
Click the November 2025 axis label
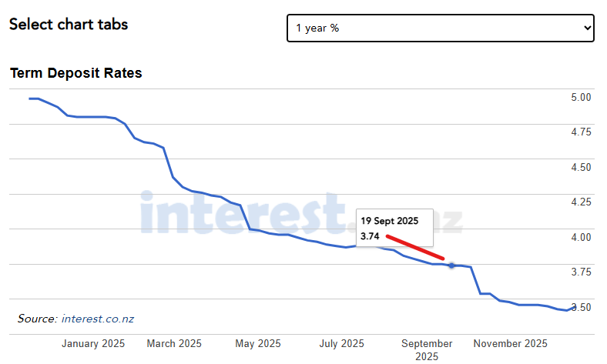pyautogui.click(x=510, y=343)
